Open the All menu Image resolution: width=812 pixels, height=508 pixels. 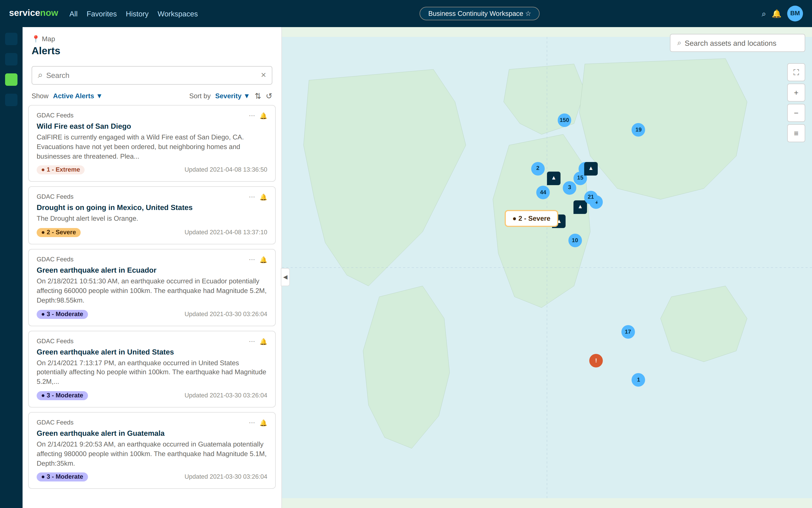(74, 14)
